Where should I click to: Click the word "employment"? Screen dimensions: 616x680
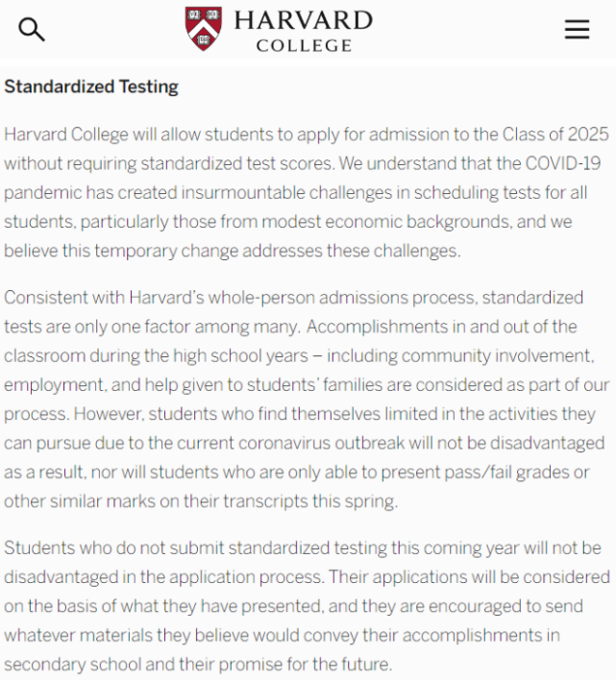[47, 384]
